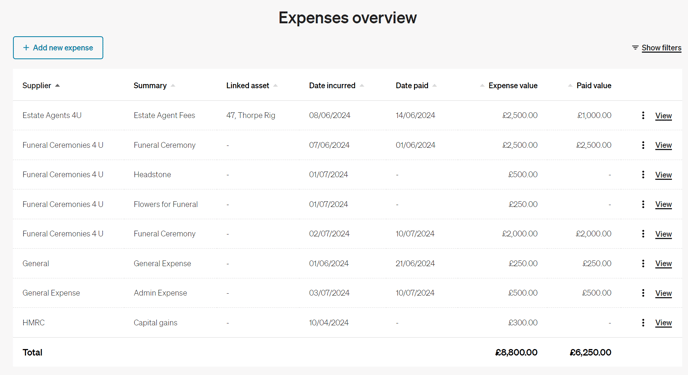This screenshot has height=375, width=688.
Task: Click the filter icon beside Show filters
Action: [x=635, y=47]
